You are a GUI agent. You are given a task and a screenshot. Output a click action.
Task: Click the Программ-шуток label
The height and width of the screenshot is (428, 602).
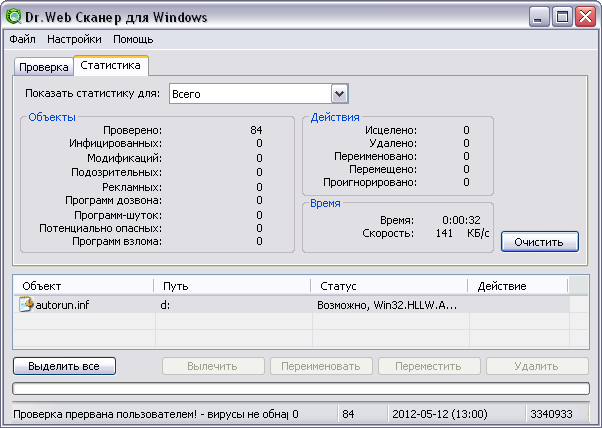[x=118, y=215]
